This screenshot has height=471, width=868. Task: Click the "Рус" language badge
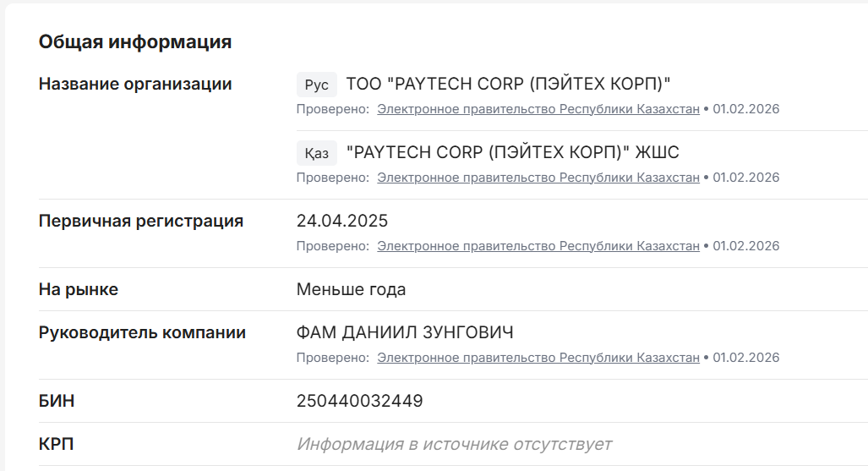click(317, 85)
